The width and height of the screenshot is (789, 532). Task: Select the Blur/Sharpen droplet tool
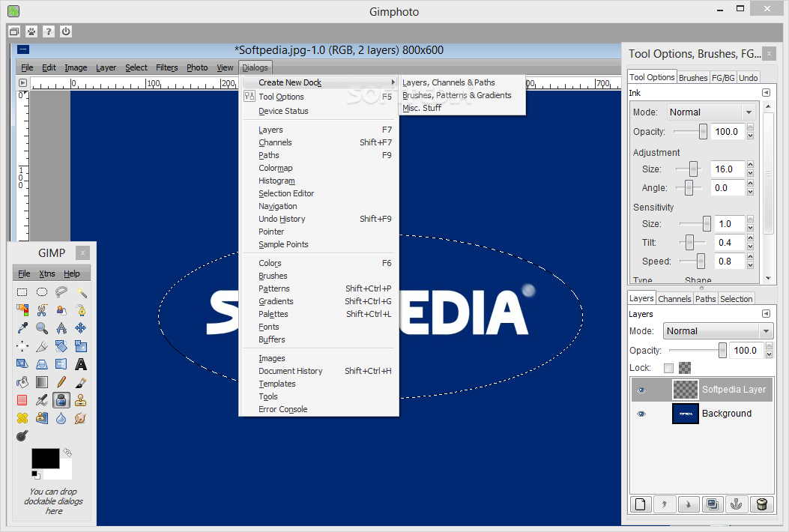(x=61, y=418)
